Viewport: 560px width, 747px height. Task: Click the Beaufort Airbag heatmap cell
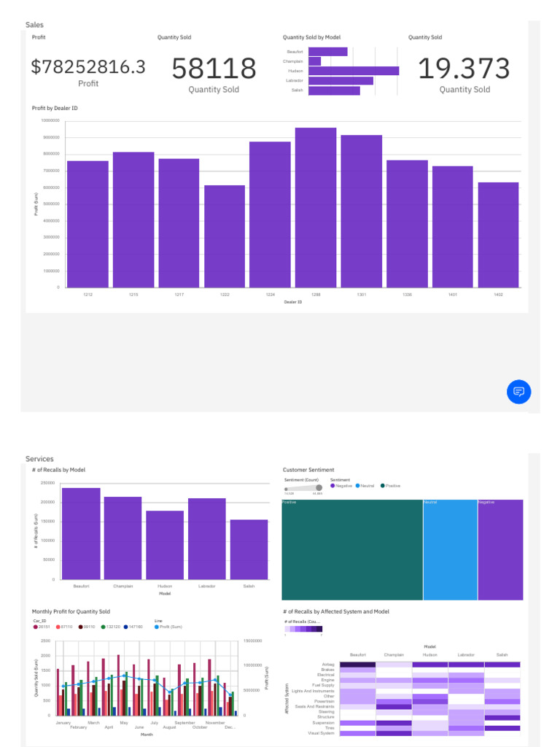(x=357, y=665)
